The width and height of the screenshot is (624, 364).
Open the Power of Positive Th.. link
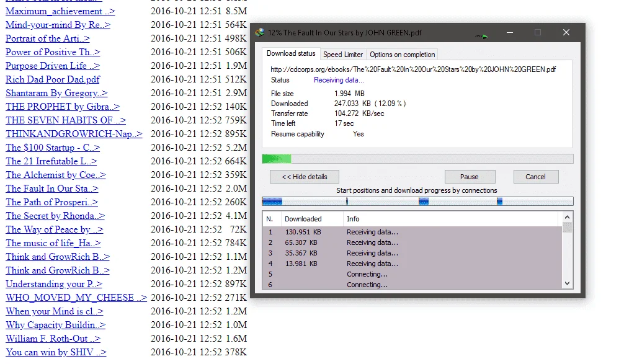click(x=53, y=52)
